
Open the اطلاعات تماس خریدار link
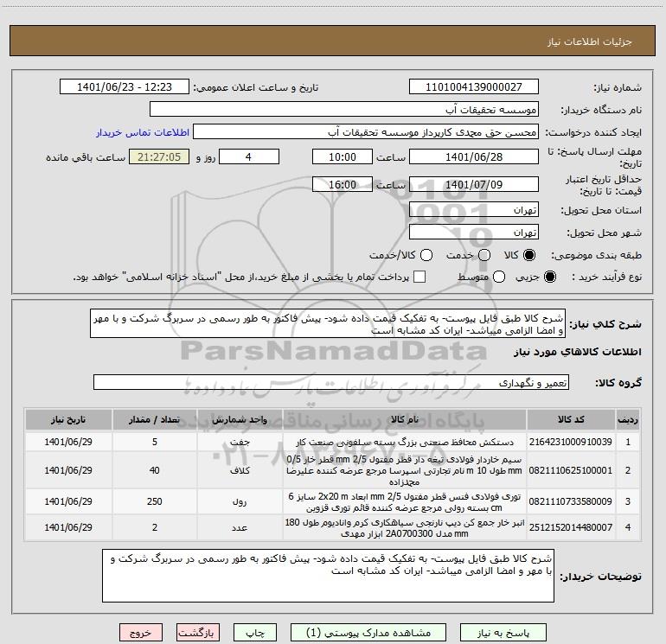coord(143,132)
